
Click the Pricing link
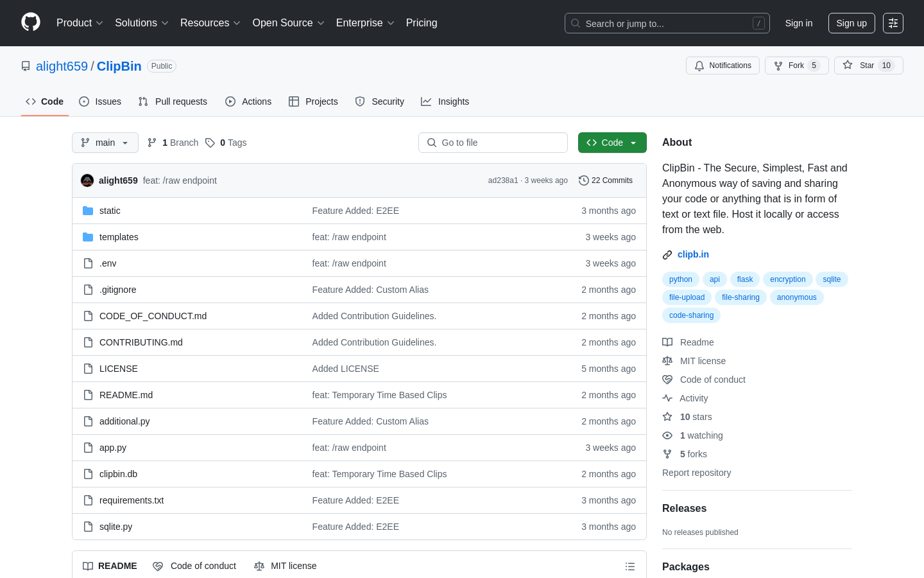[x=422, y=22]
